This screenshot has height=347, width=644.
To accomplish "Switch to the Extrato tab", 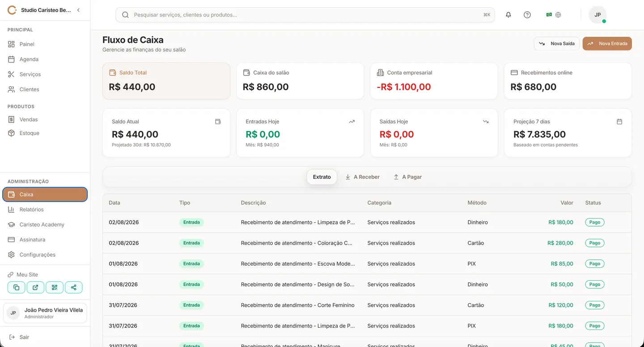I will pos(322,177).
